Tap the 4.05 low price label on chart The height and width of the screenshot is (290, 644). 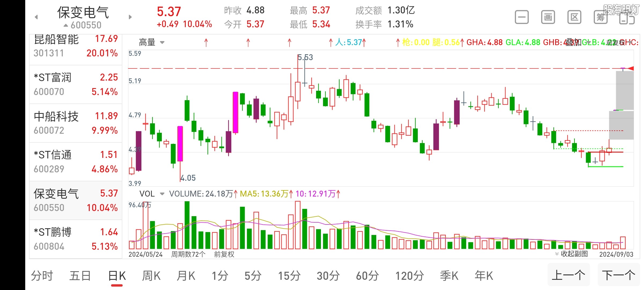coord(188,178)
